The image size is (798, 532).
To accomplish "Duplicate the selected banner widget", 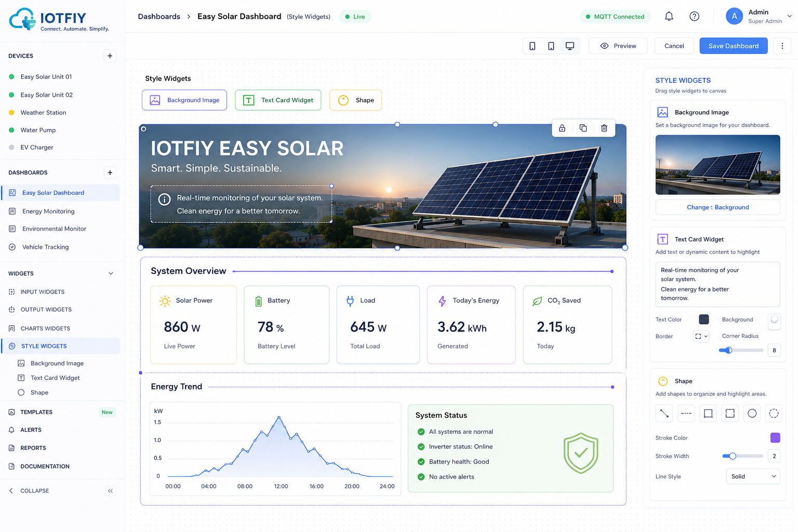I will [583, 128].
